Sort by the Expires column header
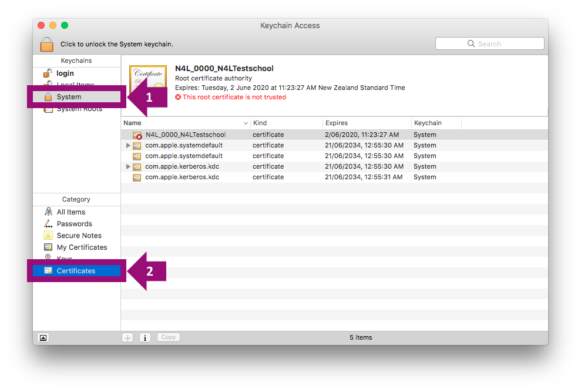Viewport: 581px width, 392px height. [365, 123]
